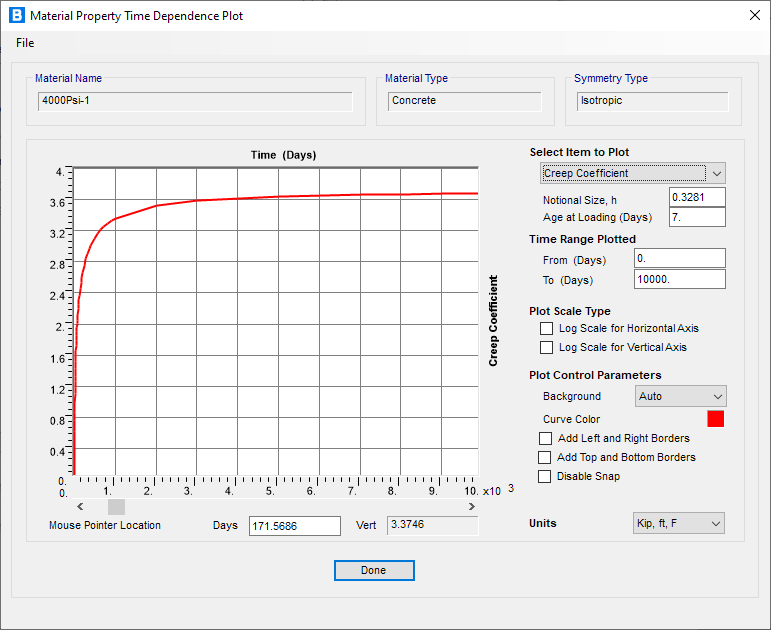771x630 pixels.
Task: Click the Days mouse pointer location field
Action: (294, 525)
